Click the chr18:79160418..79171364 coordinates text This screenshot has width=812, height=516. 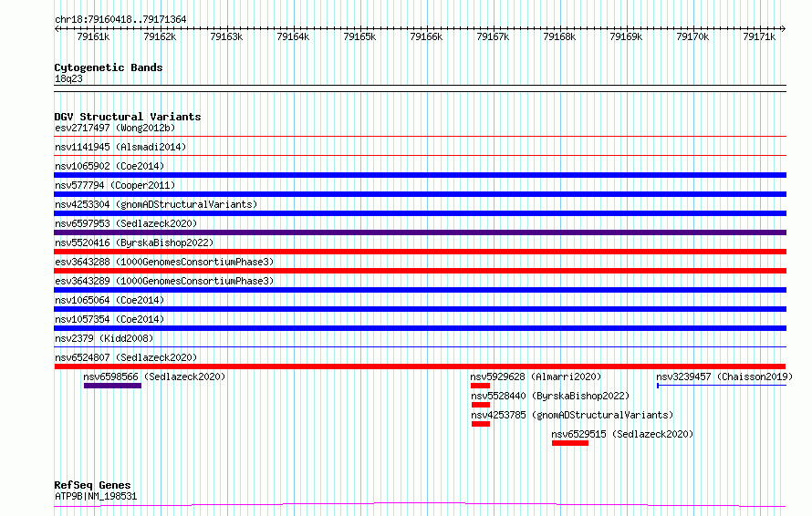(x=120, y=19)
